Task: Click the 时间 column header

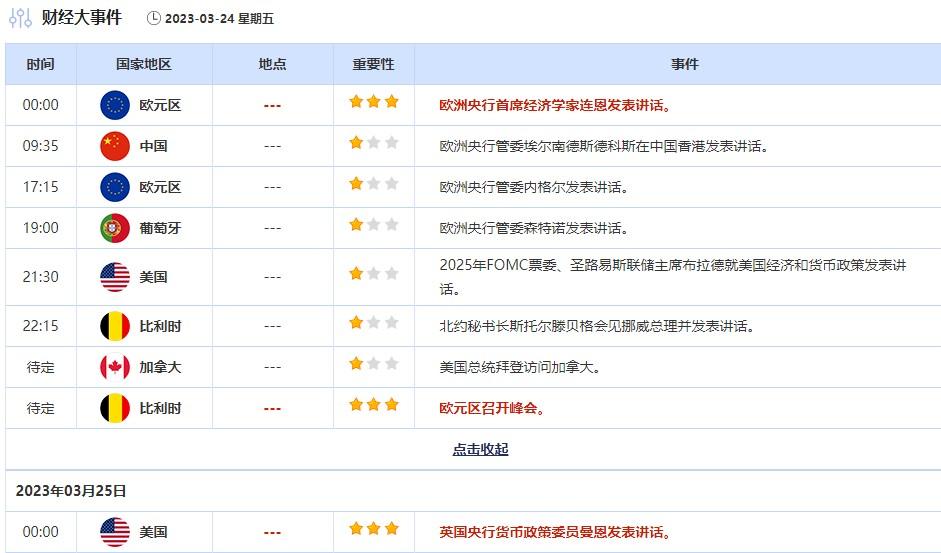Action: click(x=40, y=64)
